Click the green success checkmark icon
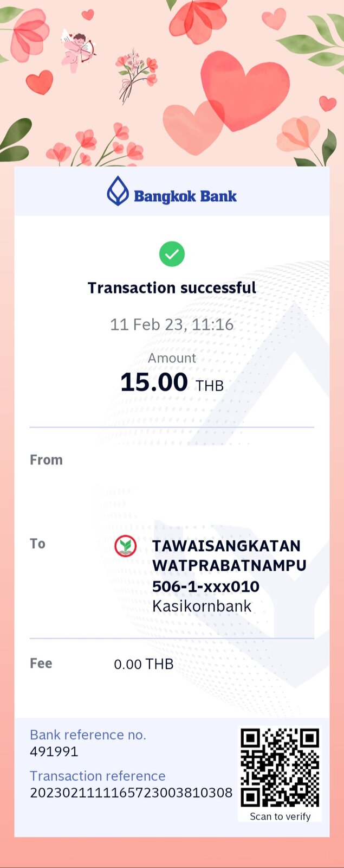The height and width of the screenshot is (868, 344). pos(172,254)
